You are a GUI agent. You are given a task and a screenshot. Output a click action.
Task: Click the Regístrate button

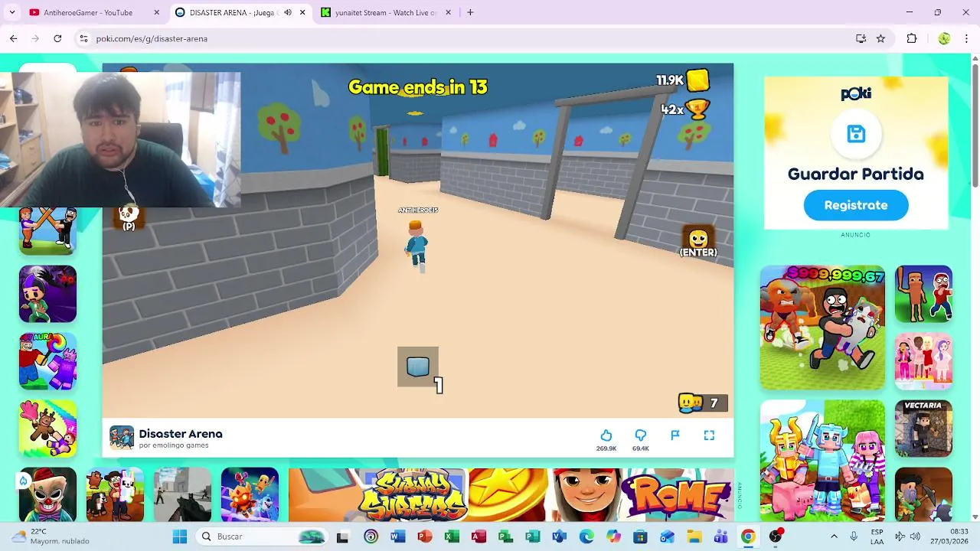(856, 205)
